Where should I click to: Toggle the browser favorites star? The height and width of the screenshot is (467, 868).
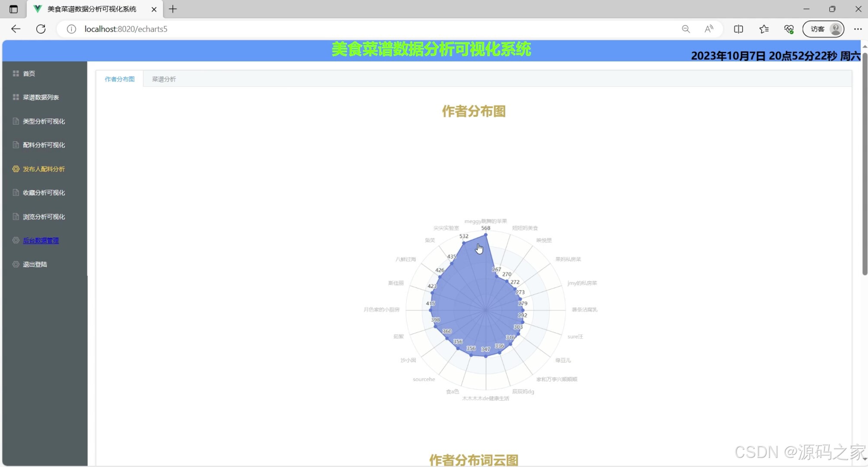click(x=764, y=29)
